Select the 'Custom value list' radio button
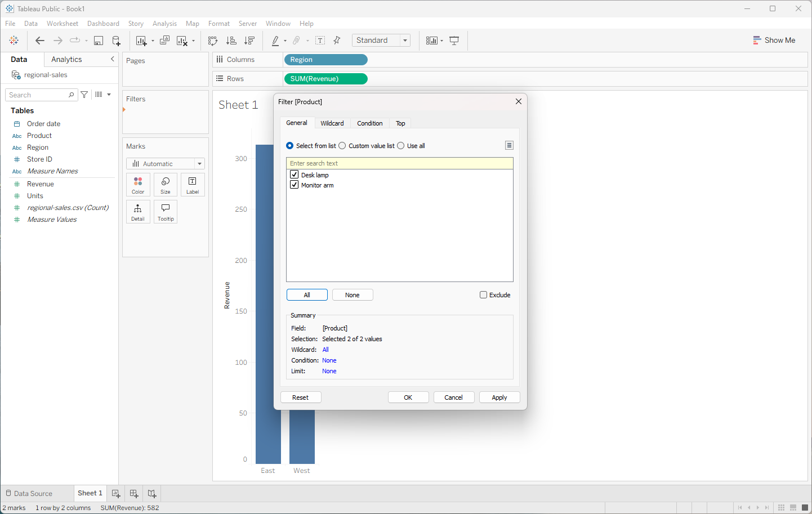 click(342, 146)
